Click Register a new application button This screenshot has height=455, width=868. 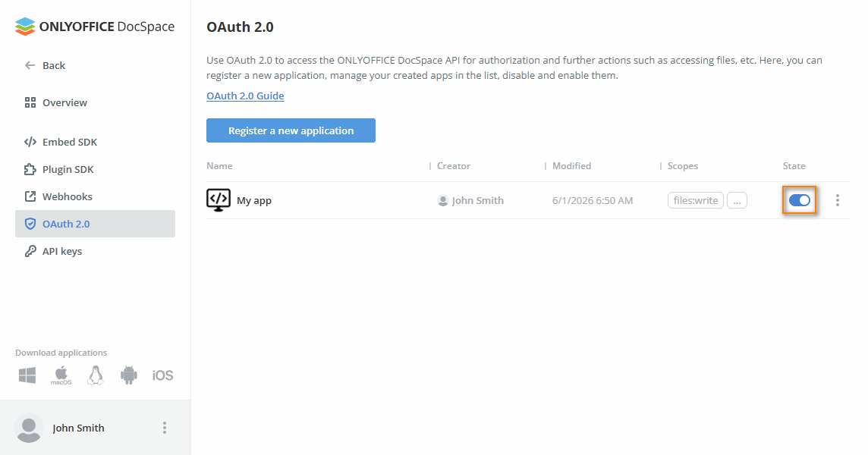(x=291, y=130)
